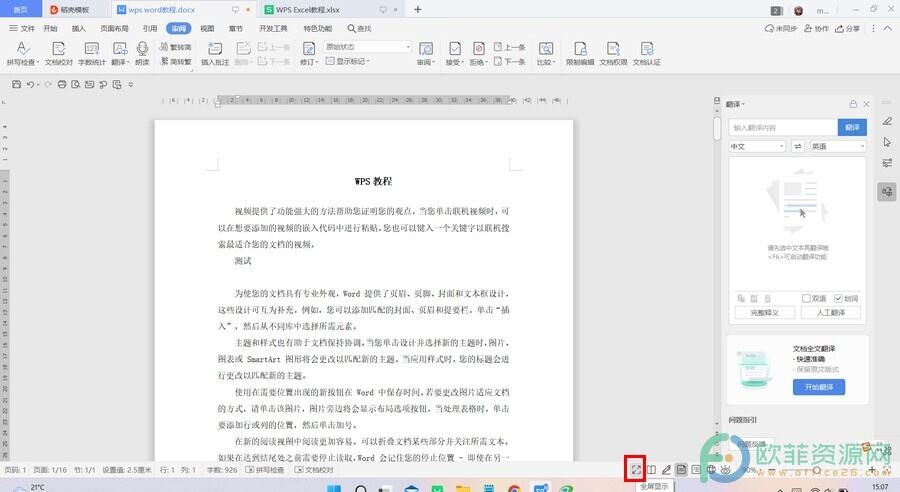Switch to the 开始 Home tab

coord(51,28)
